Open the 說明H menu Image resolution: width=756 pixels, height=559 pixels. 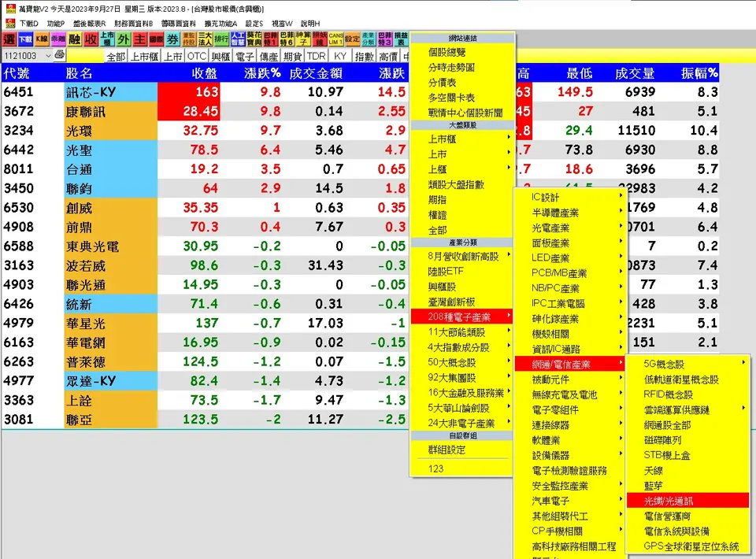(x=310, y=23)
